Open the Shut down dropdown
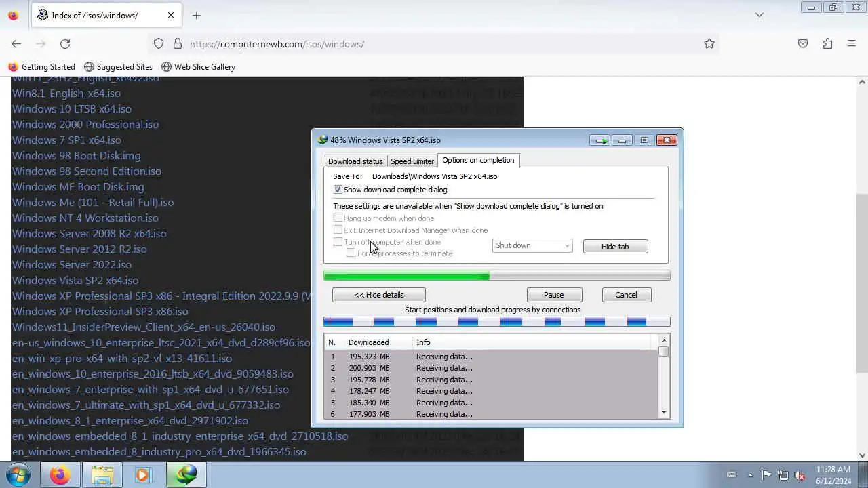868x488 pixels. [x=532, y=245]
